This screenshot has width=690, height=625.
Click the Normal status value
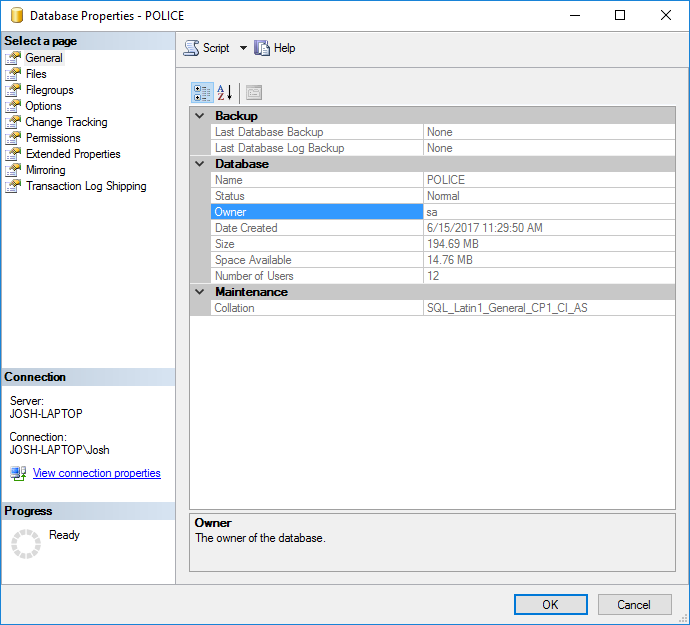click(443, 196)
